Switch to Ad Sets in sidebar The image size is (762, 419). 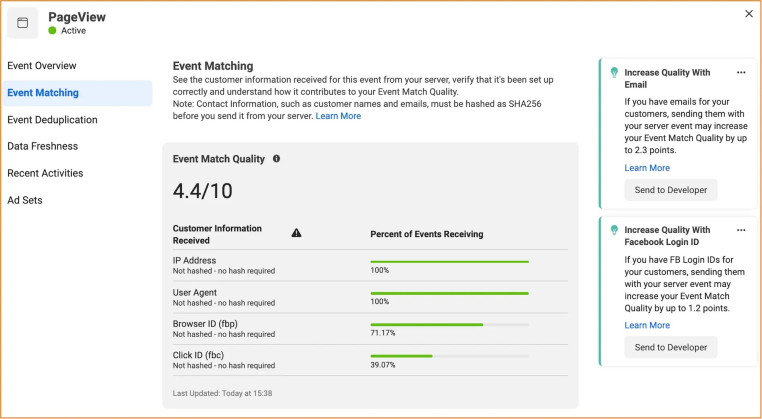(25, 200)
